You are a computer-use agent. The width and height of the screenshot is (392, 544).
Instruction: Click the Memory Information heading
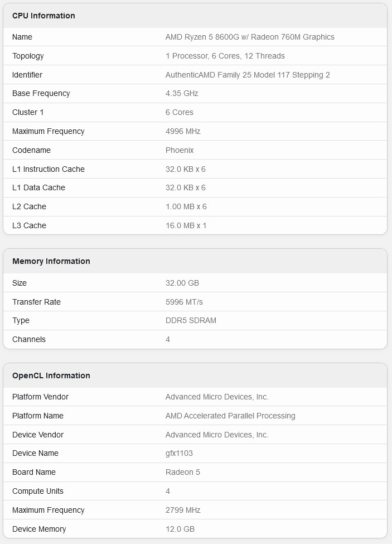point(51,261)
